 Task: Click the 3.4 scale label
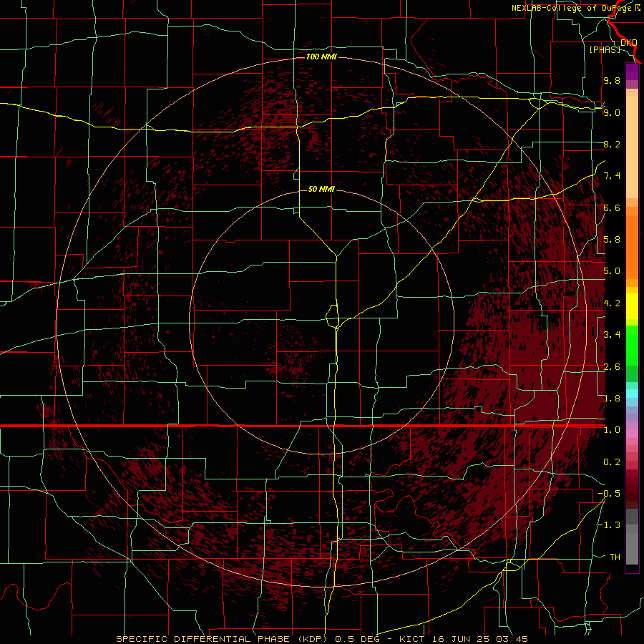coord(612,334)
